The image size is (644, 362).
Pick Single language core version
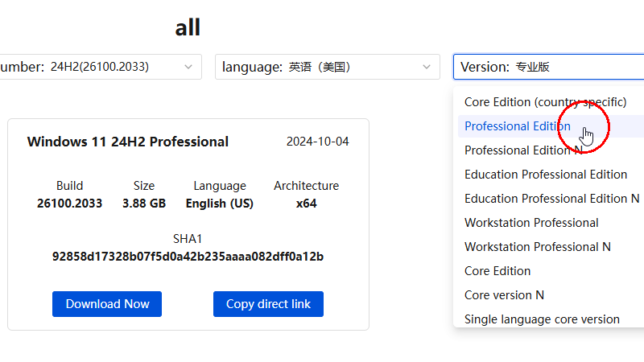542,319
